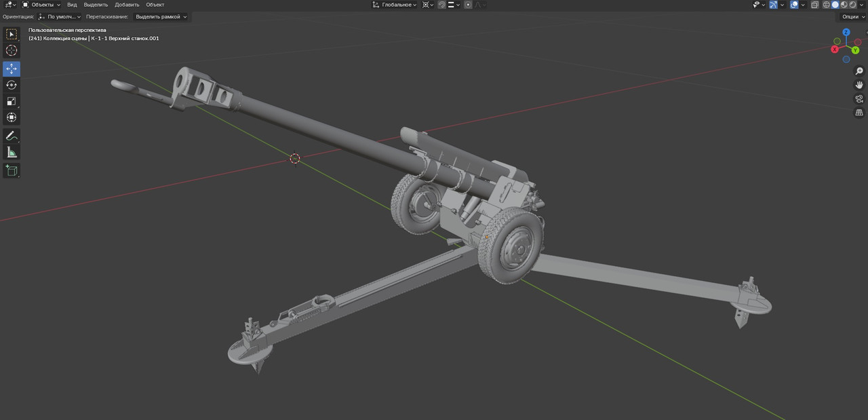
Task: Activate the Transform tool
Action: point(12,117)
